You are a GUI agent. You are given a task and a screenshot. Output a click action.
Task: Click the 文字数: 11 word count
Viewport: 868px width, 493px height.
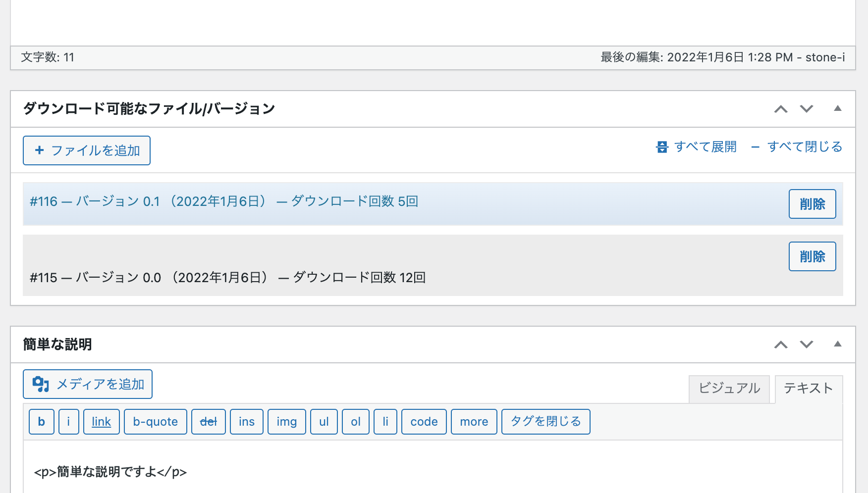coord(48,57)
